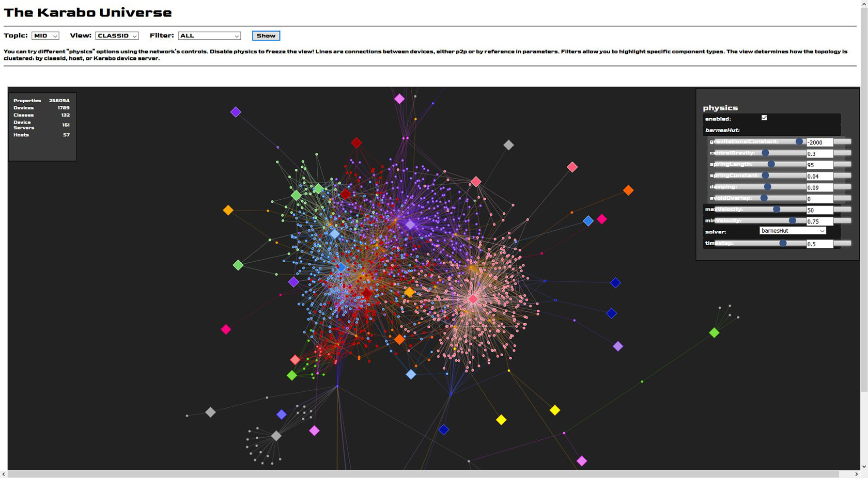
Task: Click the gravitationalConstant slider handle
Action: (799, 141)
